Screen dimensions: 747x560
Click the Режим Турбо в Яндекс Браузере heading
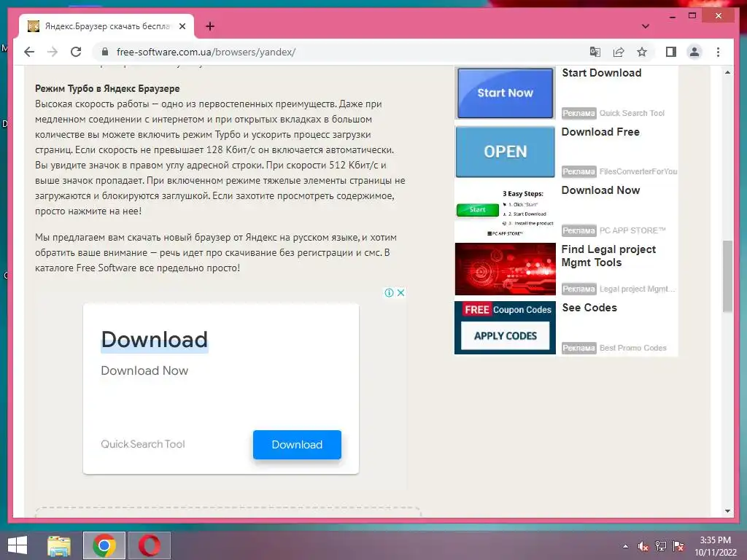(x=107, y=88)
